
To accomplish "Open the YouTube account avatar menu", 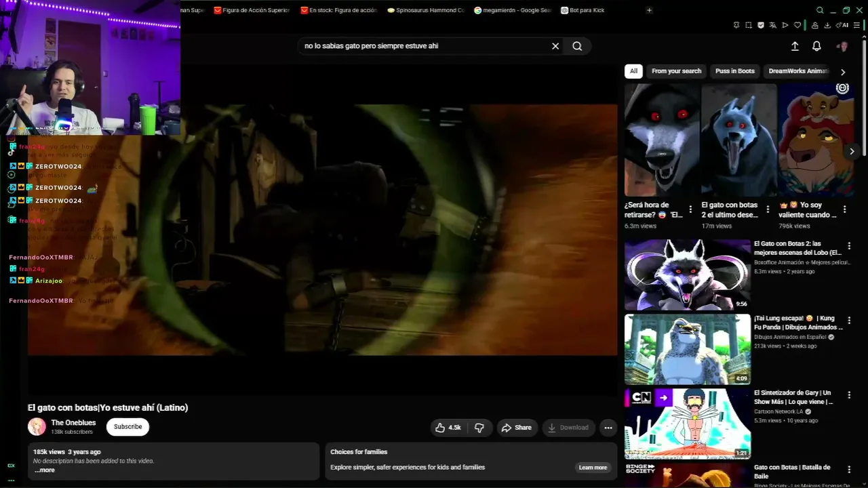I will (843, 46).
